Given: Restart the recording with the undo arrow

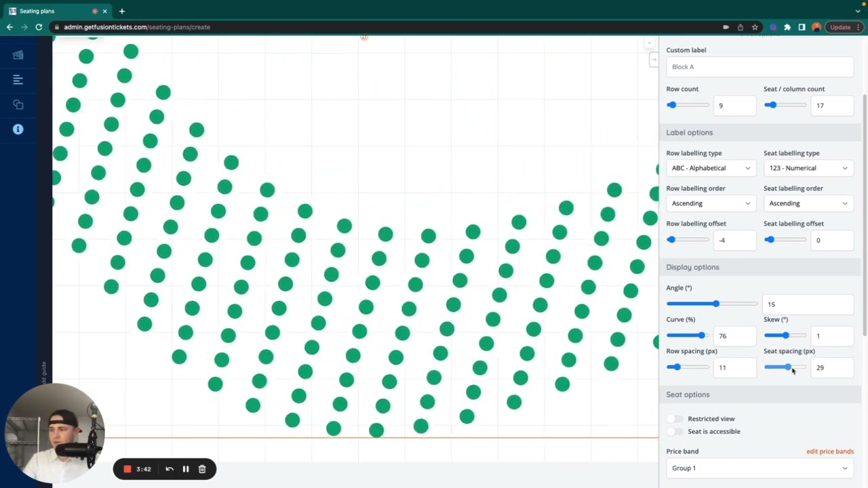Looking at the screenshot, I should click(170, 469).
